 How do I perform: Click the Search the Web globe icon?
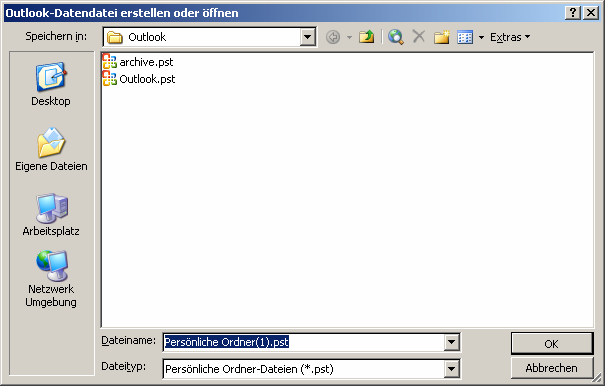(396, 37)
